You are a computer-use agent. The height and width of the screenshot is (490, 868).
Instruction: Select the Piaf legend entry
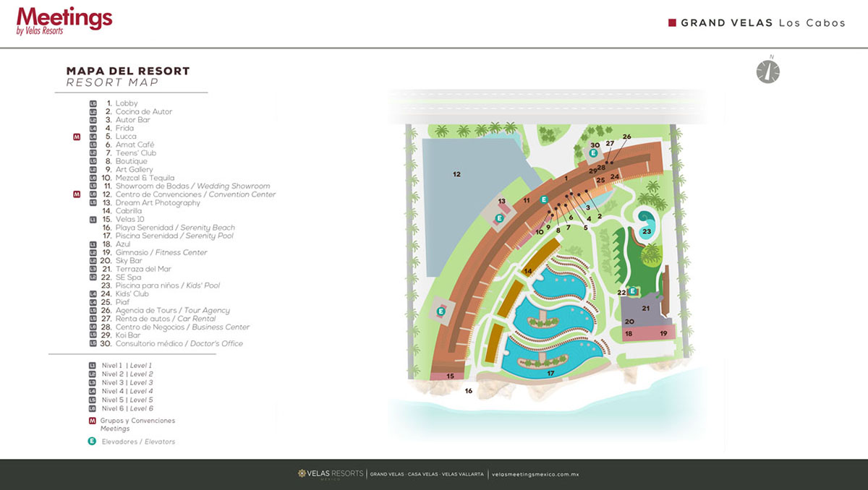click(116, 303)
